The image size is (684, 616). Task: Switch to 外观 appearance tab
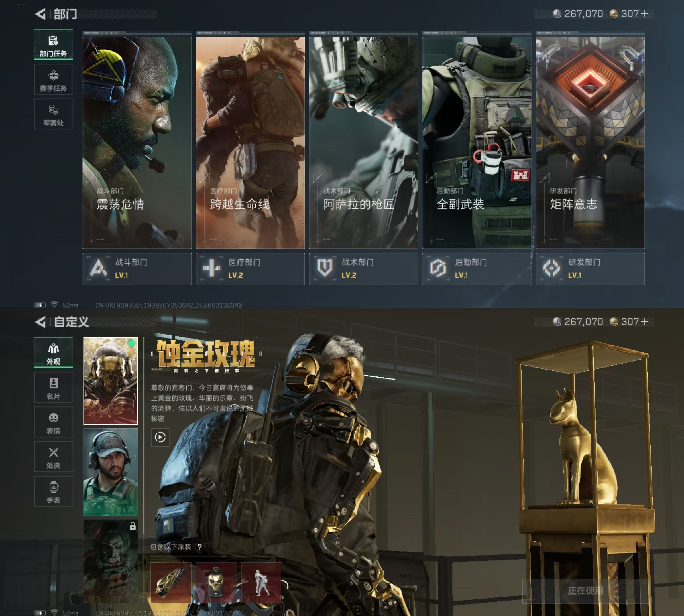coord(54,353)
